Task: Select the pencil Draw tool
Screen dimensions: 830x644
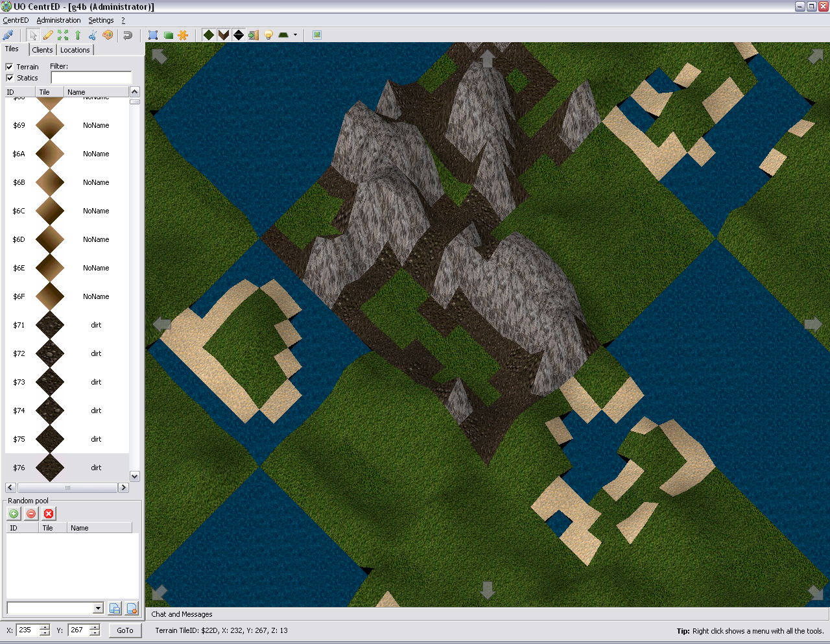Action: [48, 35]
